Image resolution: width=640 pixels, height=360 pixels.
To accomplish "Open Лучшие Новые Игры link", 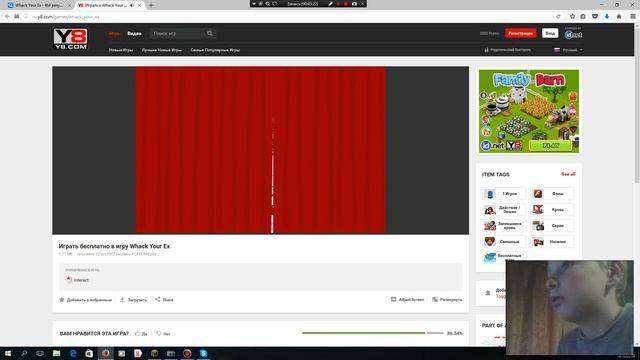I will pyautogui.click(x=162, y=50).
